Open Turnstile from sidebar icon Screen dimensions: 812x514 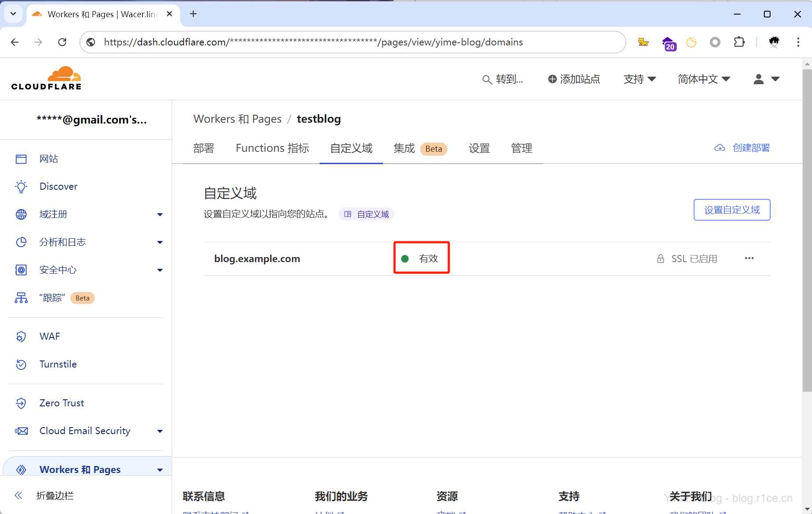pyautogui.click(x=21, y=364)
